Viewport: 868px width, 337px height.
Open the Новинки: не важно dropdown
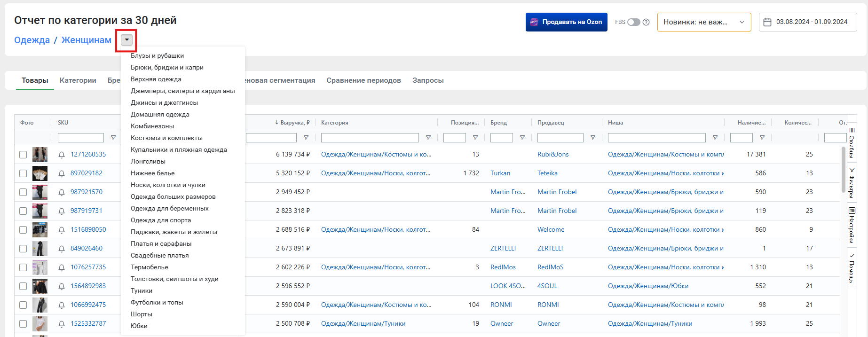click(704, 22)
